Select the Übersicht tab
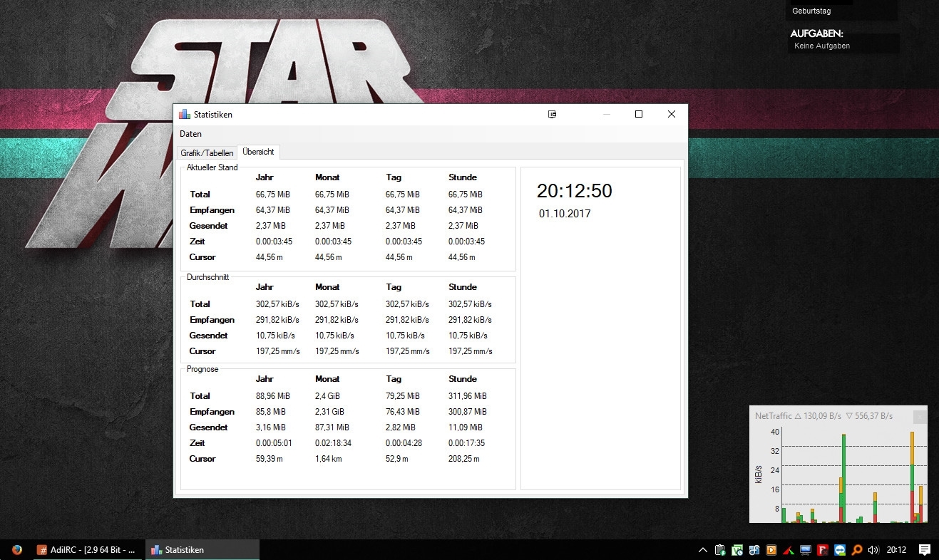939x560 pixels. coord(259,152)
